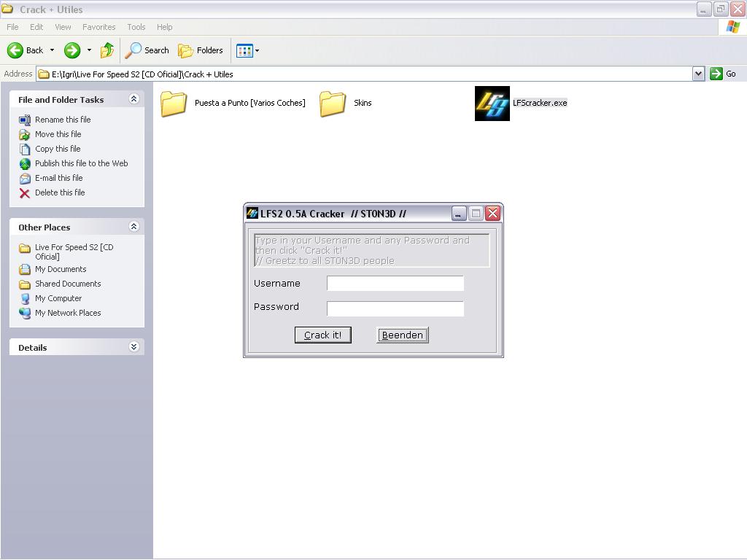Click the My Documents folder icon
This screenshot has width=747, height=560.
[25, 270]
